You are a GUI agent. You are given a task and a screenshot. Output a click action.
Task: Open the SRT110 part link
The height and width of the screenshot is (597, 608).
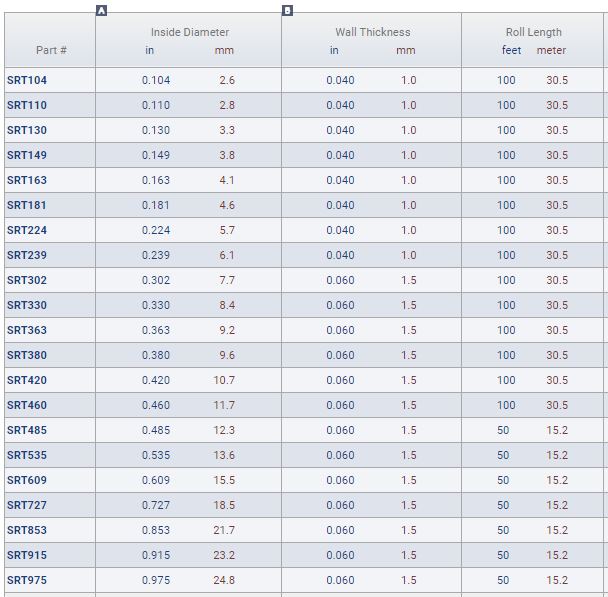27,105
